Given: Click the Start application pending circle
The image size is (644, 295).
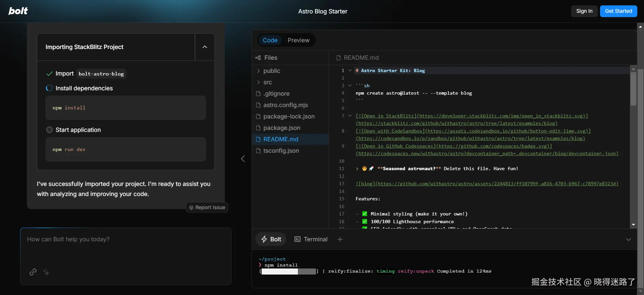Looking at the screenshot, I should [49, 130].
